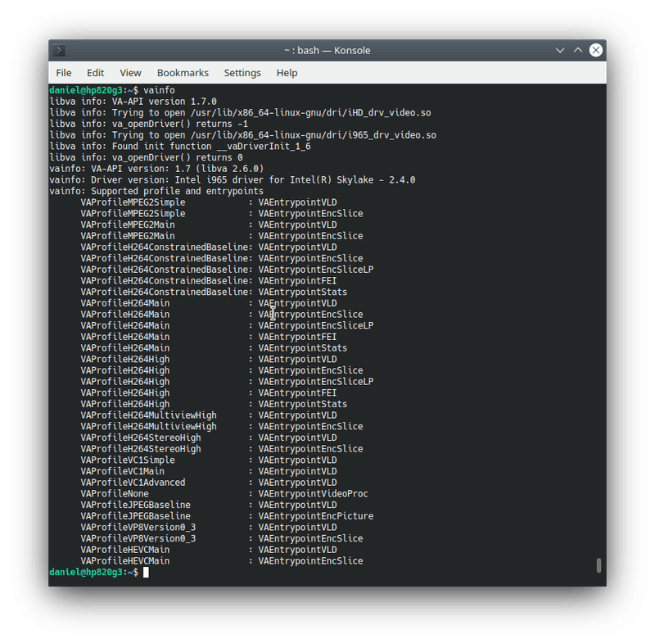Minimize the Konsole window
Viewport: 655px width, 644px height.
coord(560,50)
